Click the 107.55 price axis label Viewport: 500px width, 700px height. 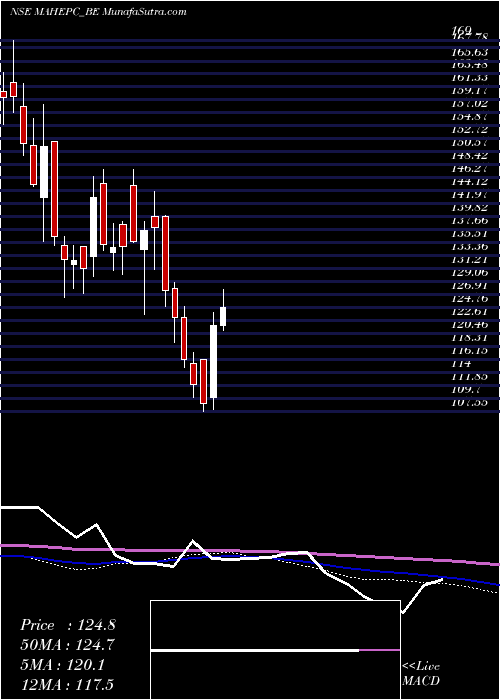pos(469,402)
